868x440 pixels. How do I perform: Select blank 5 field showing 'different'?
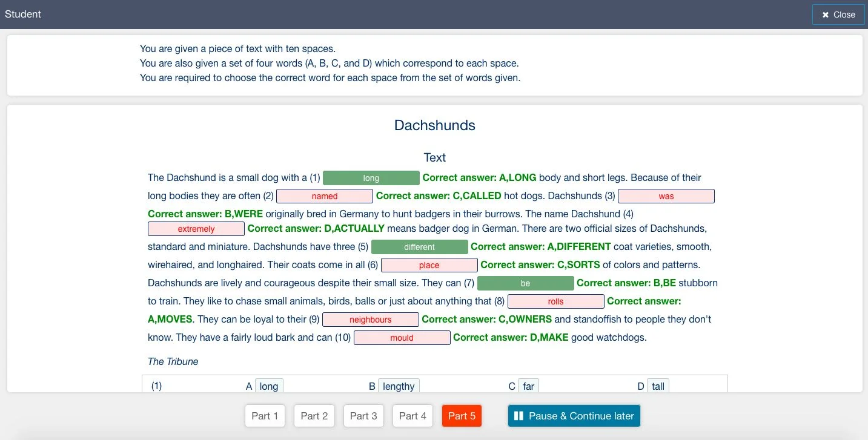(419, 247)
